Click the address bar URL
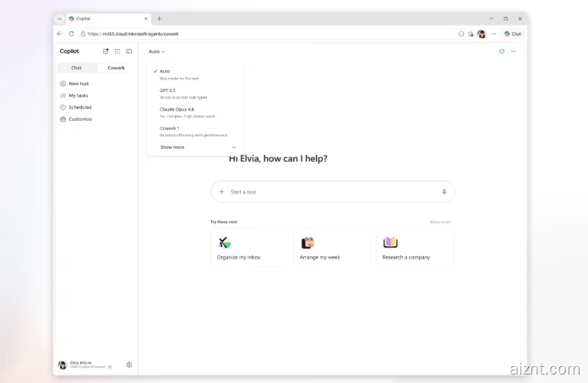The image size is (588, 383). (133, 34)
